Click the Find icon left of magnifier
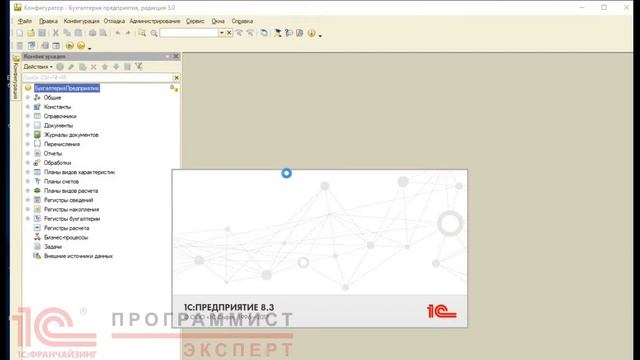 (x=142, y=33)
